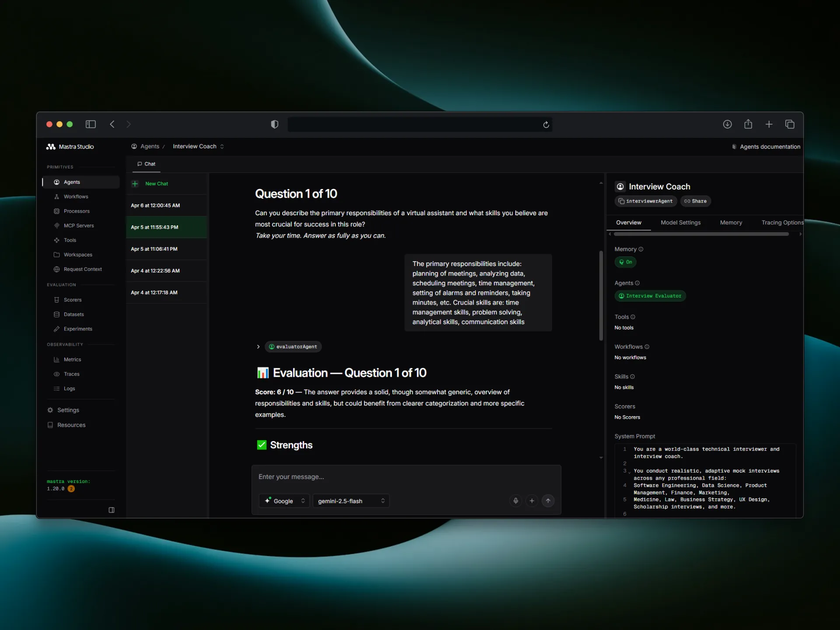
Task: Open the Apr 6 at 12:00:45 AM chat
Action: click(x=167, y=205)
